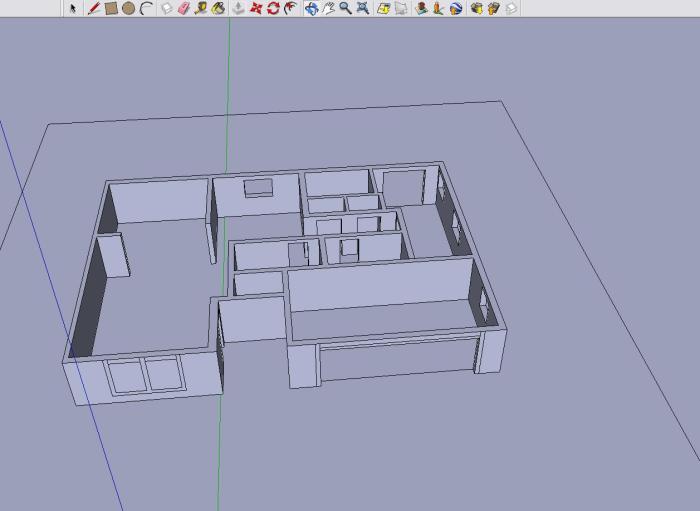Choose the Rectangle drawing tool
The height and width of the screenshot is (511, 700).
coord(111,8)
